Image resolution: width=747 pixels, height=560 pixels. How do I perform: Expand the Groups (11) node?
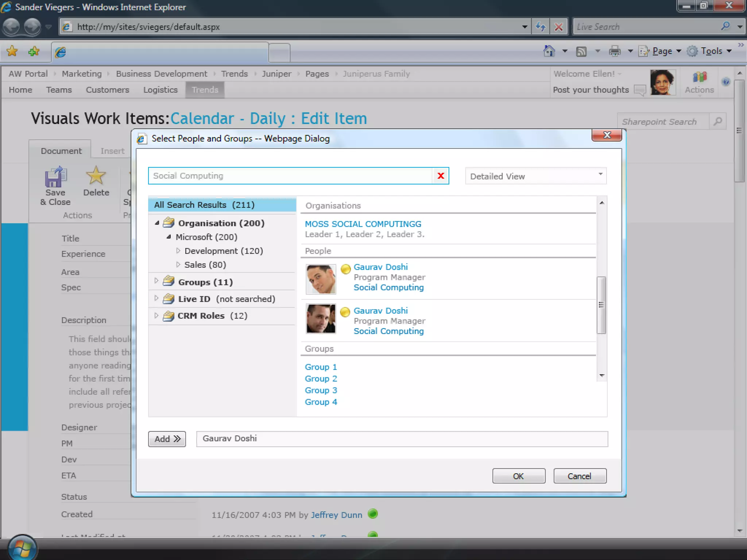point(156,281)
